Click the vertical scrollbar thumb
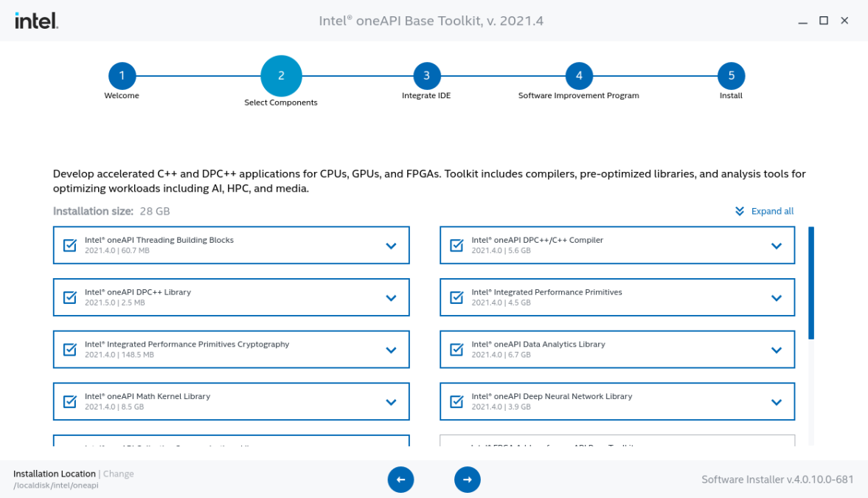This screenshot has height=498, width=868. tap(811, 283)
